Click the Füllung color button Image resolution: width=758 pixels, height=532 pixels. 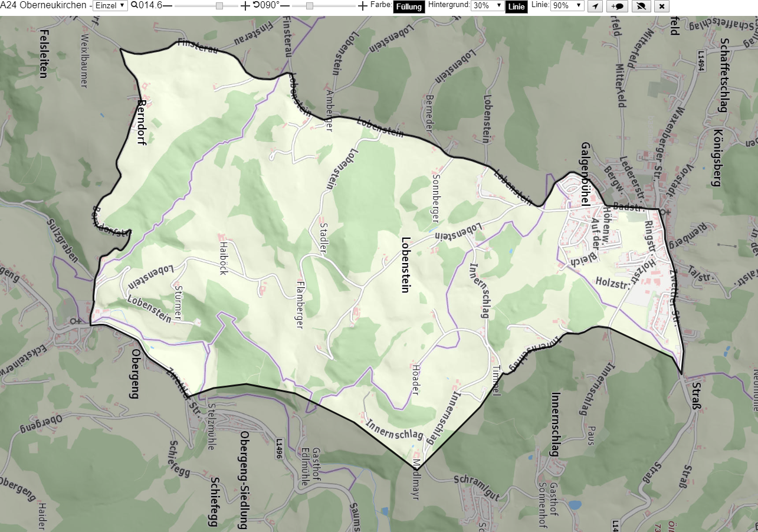coord(408,7)
